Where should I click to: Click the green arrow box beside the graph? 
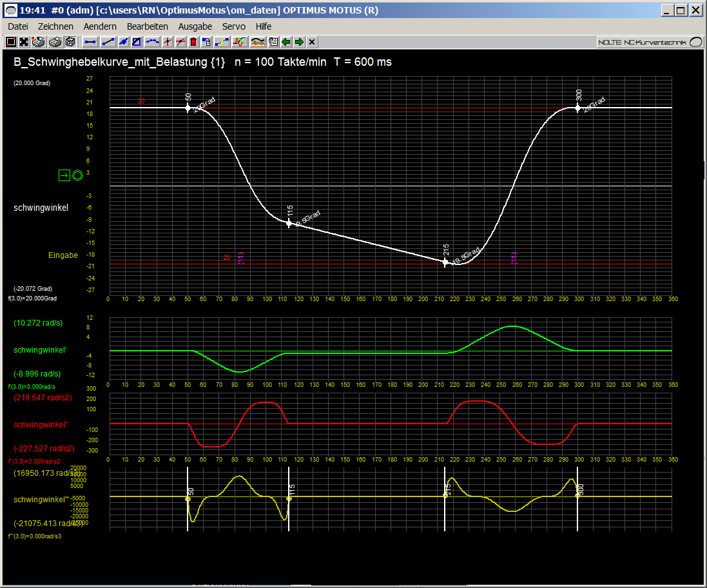click(64, 175)
